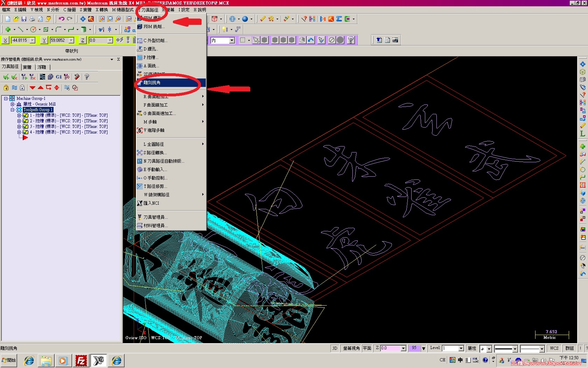Open the 內 selection mode dropdown
The image size is (588, 368).
(x=232, y=40)
